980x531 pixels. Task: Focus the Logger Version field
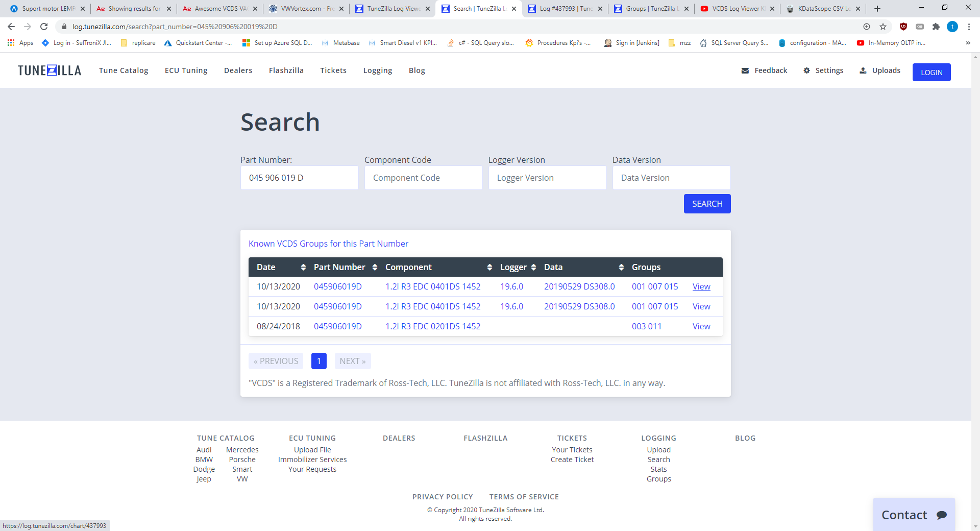548,178
